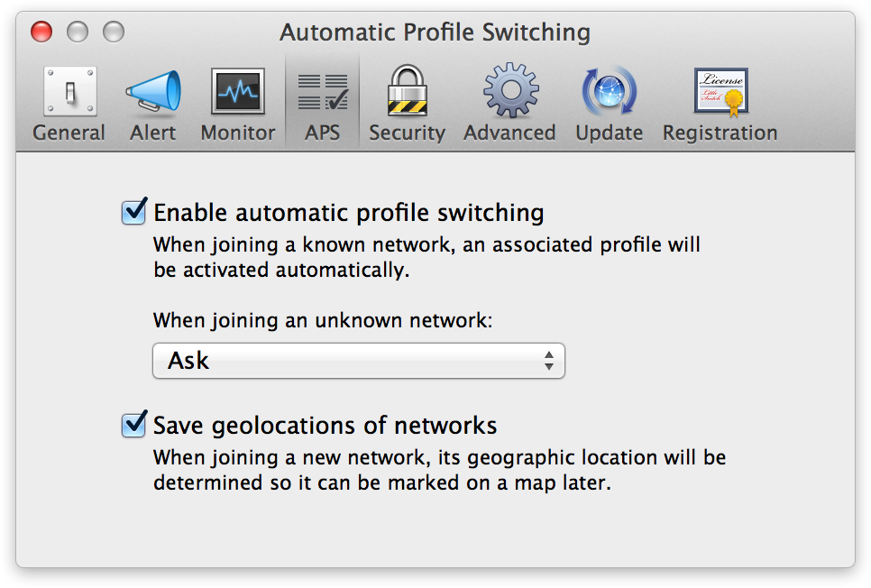
Task: Switch to the tab labeled 'Security'
Action: [x=407, y=133]
